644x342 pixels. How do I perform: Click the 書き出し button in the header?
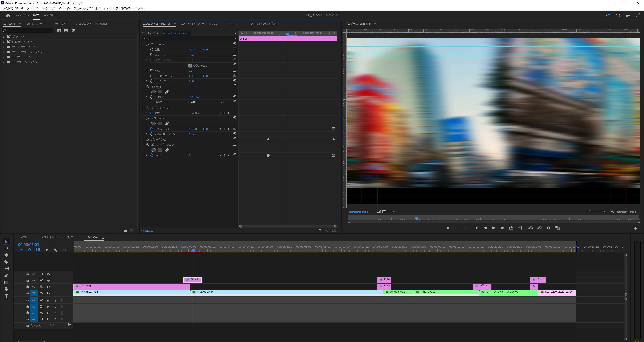coord(50,15)
